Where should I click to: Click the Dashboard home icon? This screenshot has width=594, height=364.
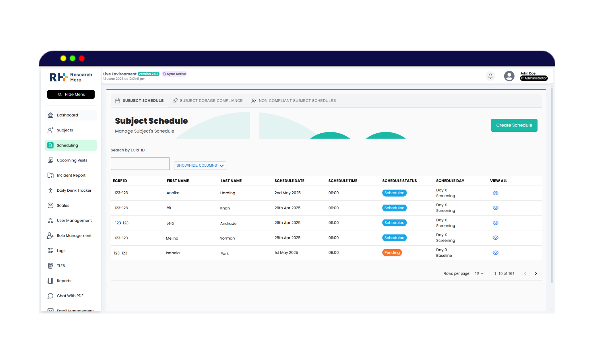pos(50,115)
